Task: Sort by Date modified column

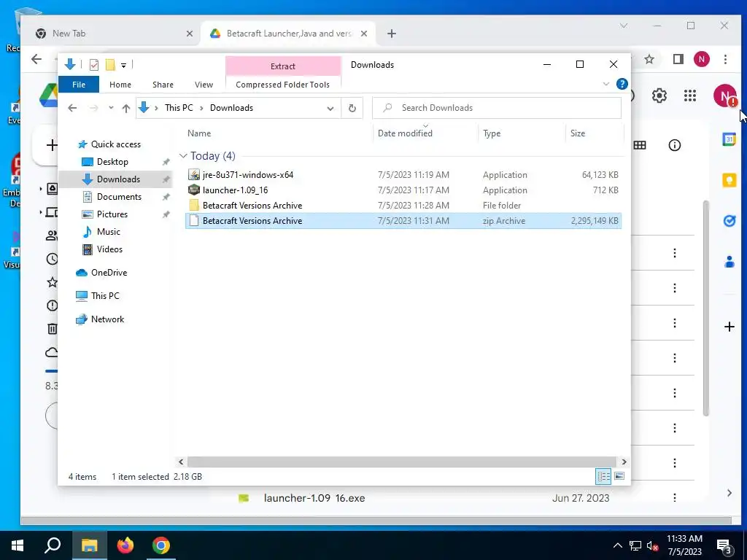Action: point(405,133)
